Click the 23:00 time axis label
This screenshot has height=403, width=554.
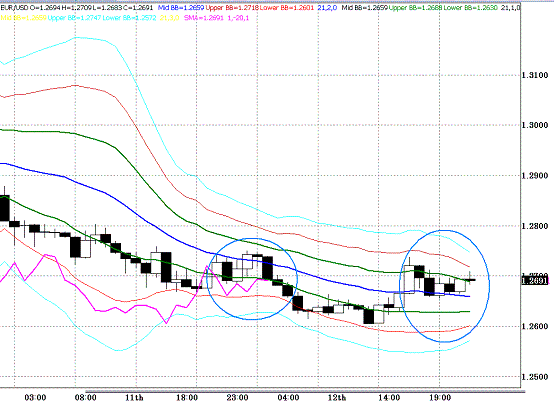click(x=237, y=398)
